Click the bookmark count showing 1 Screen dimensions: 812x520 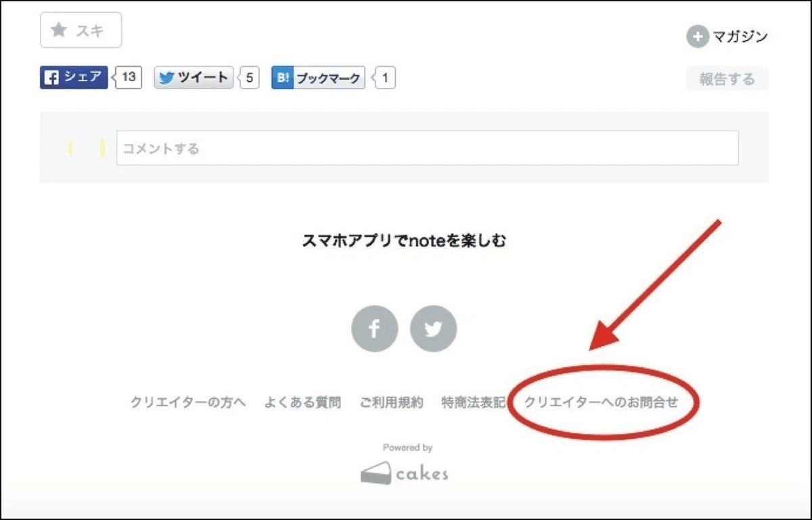(384, 78)
